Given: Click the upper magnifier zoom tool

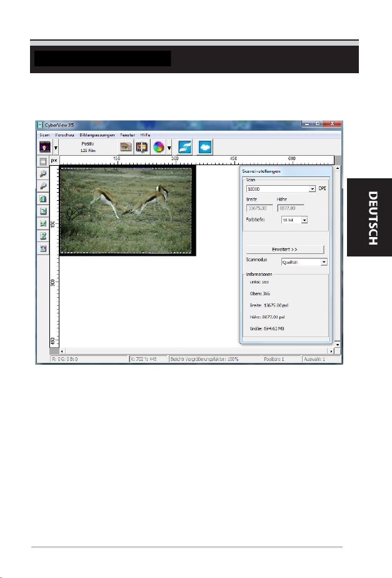Looking at the screenshot, I should (x=43, y=174).
